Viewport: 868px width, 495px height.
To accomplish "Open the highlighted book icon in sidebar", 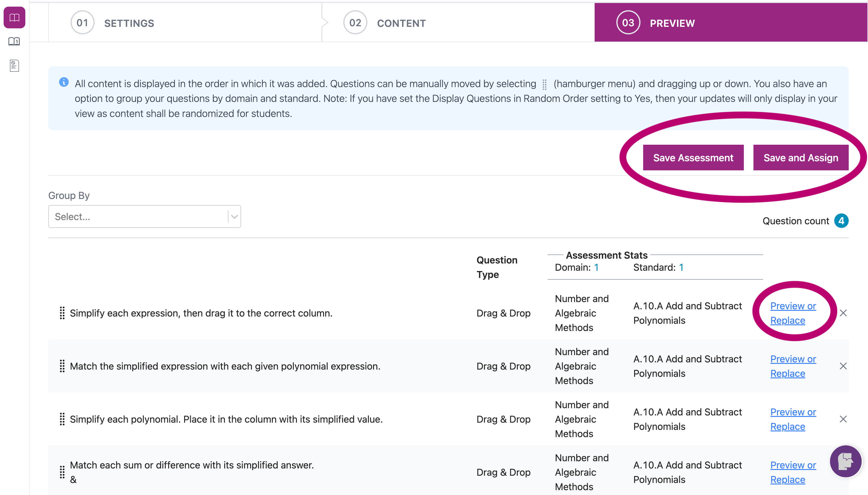I will pyautogui.click(x=14, y=17).
